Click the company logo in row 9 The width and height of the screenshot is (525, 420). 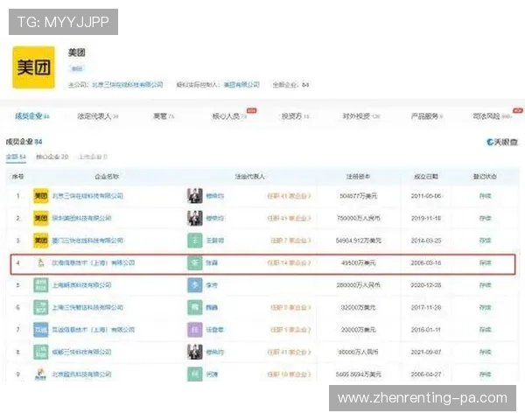[41, 374]
